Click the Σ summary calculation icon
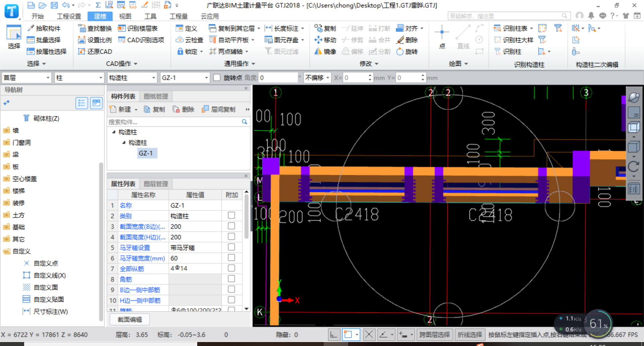Screen dimensions: 644x346 click(98, 5)
